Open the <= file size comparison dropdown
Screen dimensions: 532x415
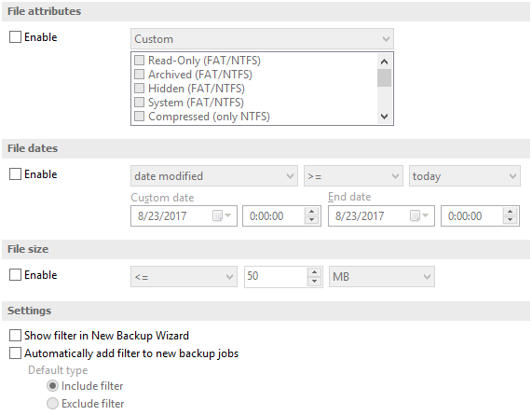(x=184, y=277)
